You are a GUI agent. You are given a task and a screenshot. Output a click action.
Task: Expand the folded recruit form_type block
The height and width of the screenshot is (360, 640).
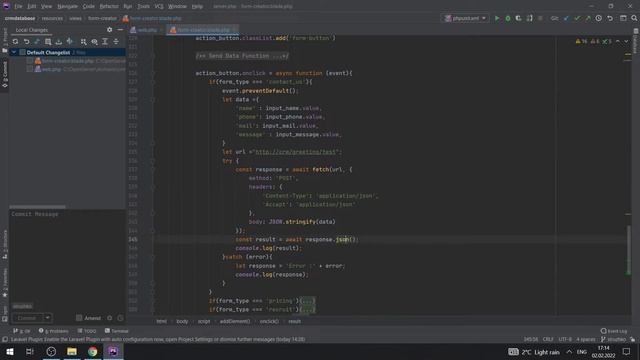(307, 310)
